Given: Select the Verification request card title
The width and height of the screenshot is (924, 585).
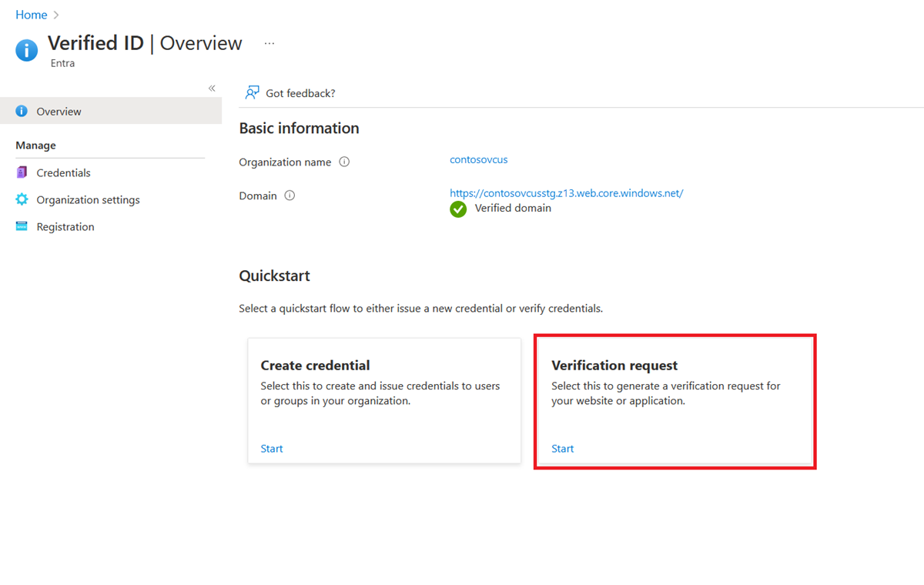Looking at the screenshot, I should (614, 365).
